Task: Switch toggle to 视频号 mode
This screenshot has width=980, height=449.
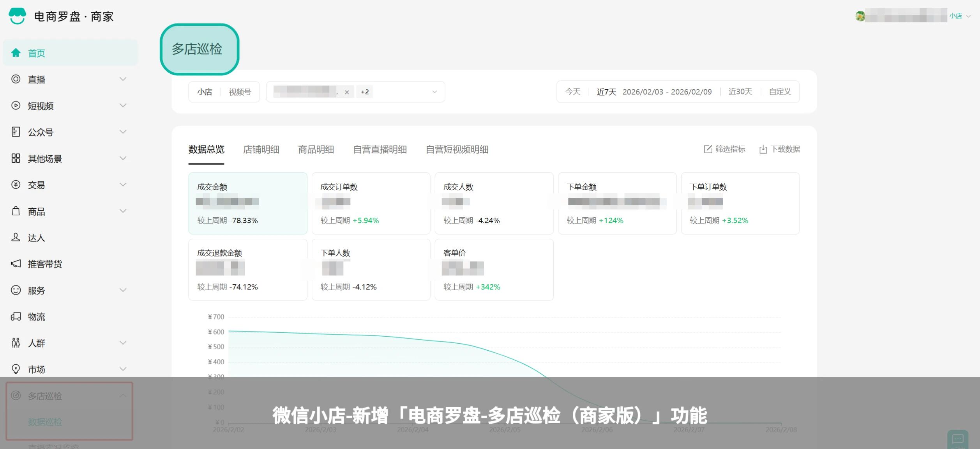Action: pyautogui.click(x=240, y=92)
